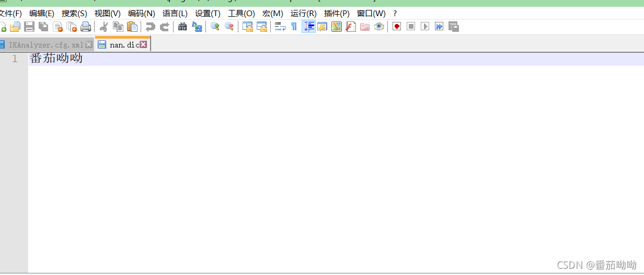
Task: Open the 工具(O) menu
Action: tap(241, 14)
